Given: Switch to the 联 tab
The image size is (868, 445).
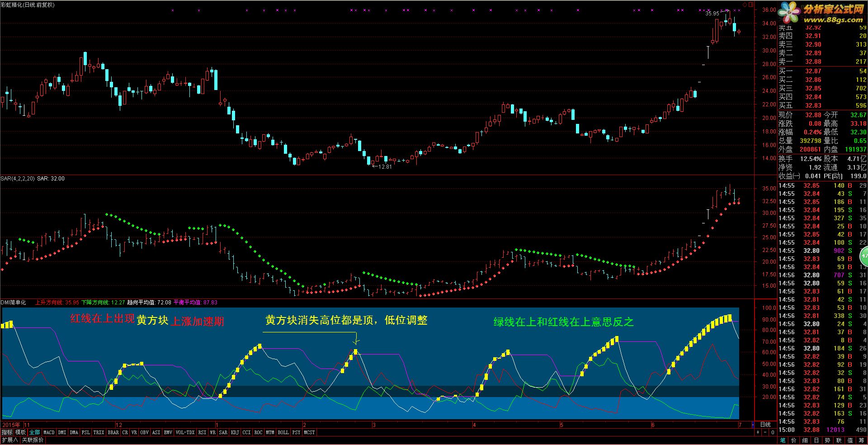Looking at the screenshot, I should 839,440.
